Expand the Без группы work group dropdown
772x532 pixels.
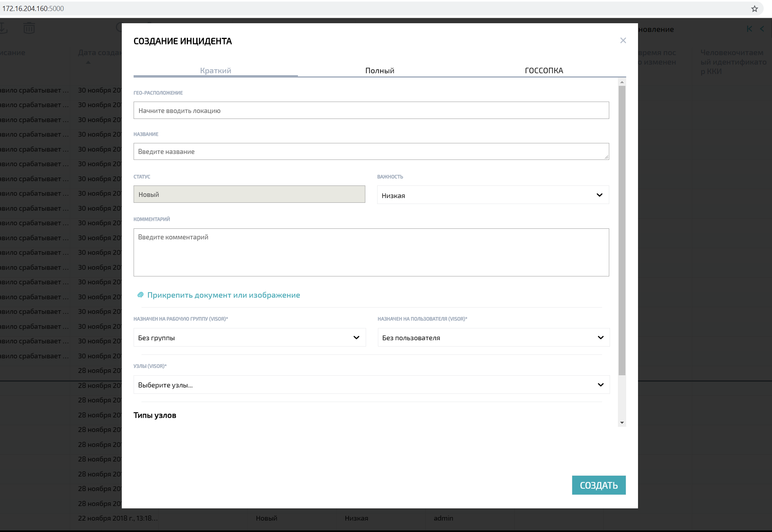click(249, 337)
